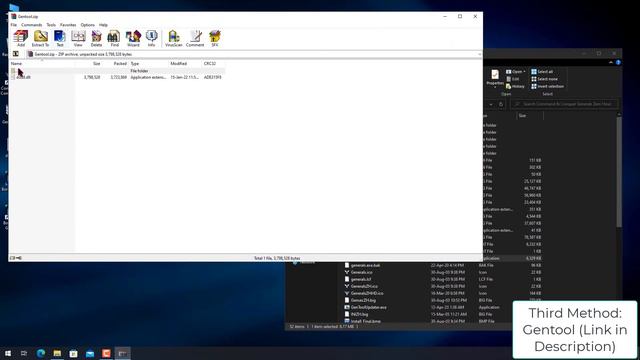Open the Favorites menu
This screenshot has width=640, height=360.
coord(68,25)
